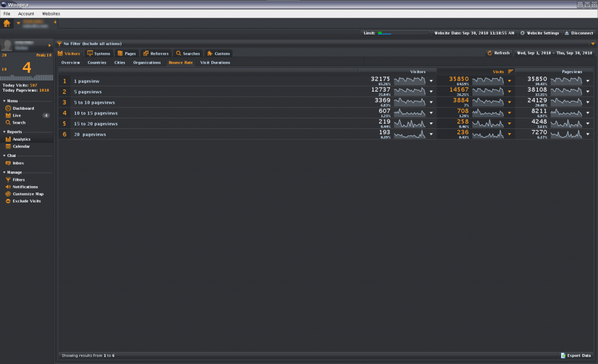Select the '10 to 15 pageviews' row

point(326,113)
